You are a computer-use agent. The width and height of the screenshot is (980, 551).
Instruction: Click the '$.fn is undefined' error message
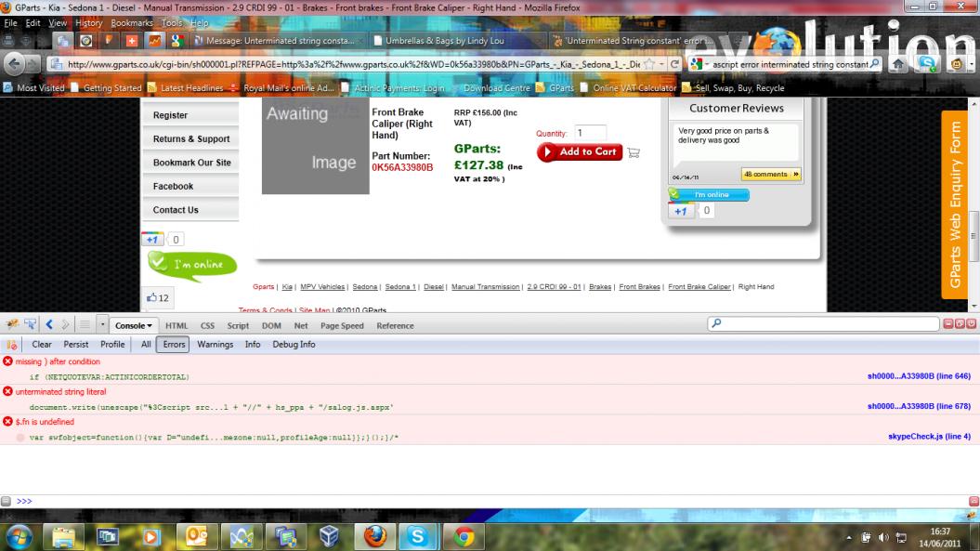click(x=45, y=422)
